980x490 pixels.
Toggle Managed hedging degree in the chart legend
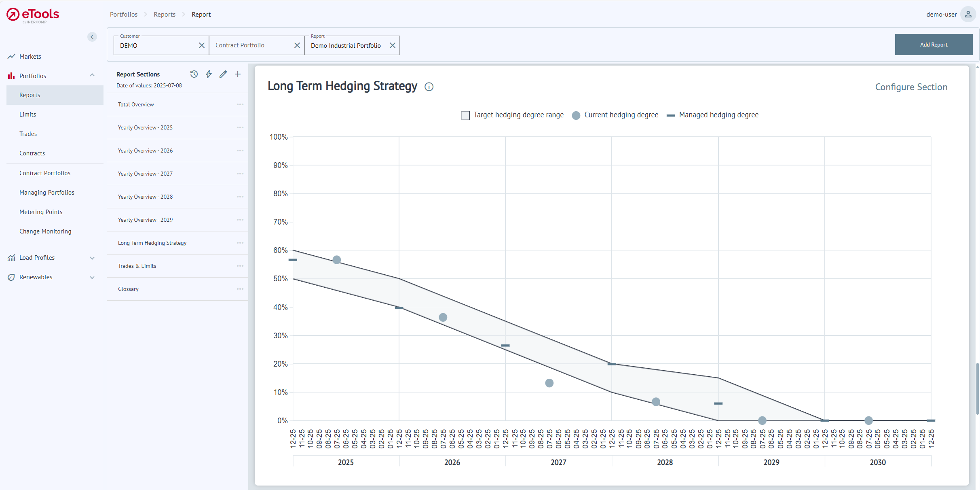click(x=671, y=115)
